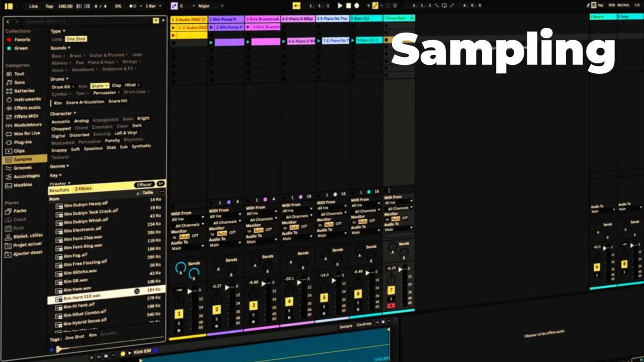Click the Grooves category icon
This screenshot has height=362, width=644.
(x=8, y=168)
